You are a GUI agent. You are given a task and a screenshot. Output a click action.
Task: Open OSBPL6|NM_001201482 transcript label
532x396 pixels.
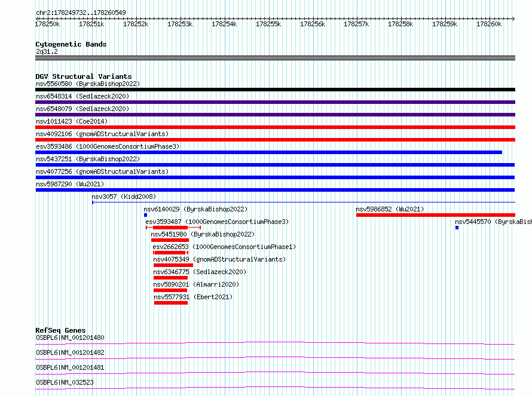click(70, 352)
